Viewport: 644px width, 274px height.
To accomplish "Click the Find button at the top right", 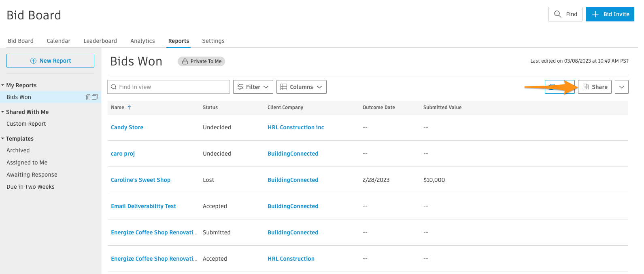I will pyautogui.click(x=565, y=14).
